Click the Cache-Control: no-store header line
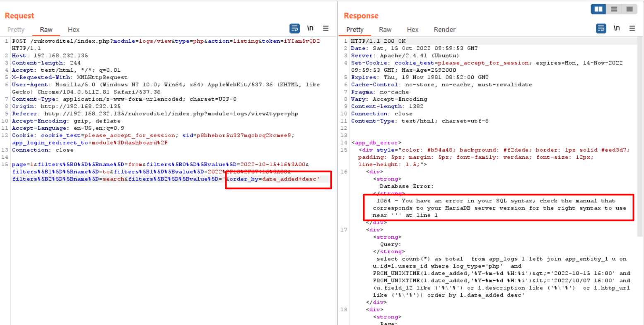Viewport: 644px width, 325px height. click(441, 85)
